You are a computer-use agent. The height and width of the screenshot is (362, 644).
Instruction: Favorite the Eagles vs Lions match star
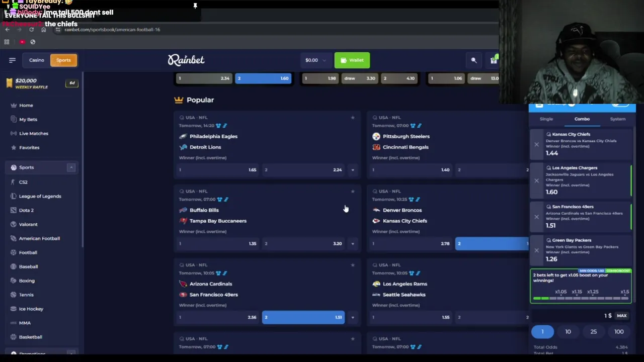point(353,117)
